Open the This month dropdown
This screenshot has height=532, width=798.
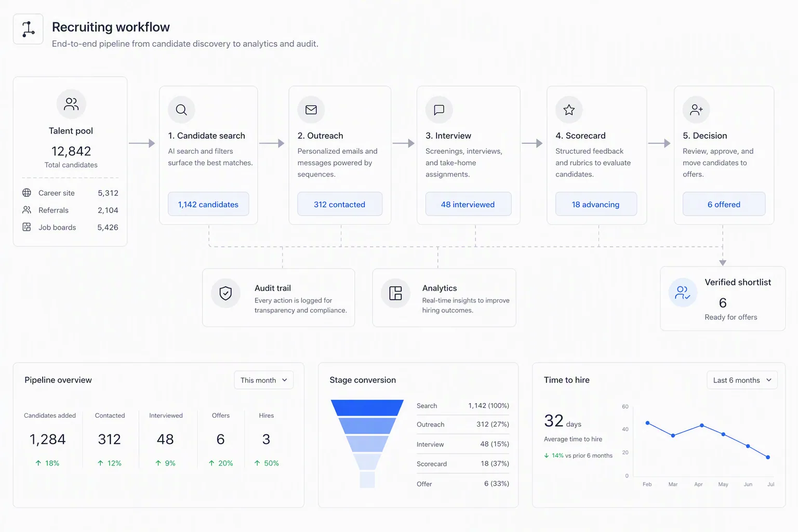(x=263, y=380)
